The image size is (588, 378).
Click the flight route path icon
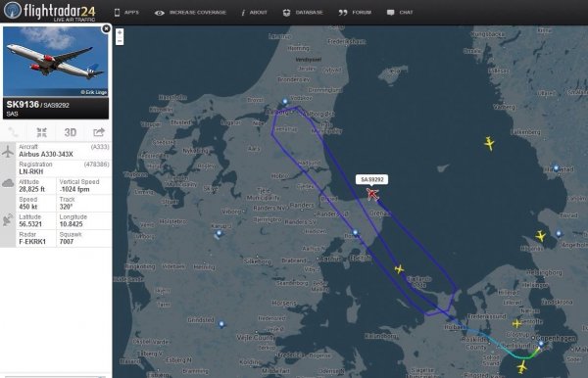pyautogui.click(x=14, y=132)
